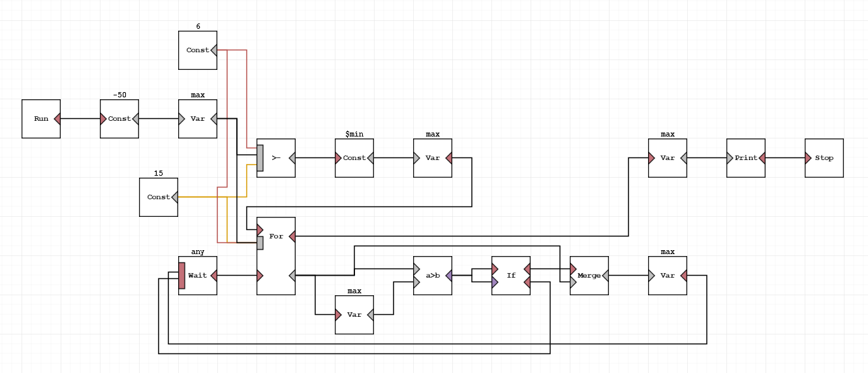Click the Const node labeled -50
Screen dimensions: 868x373
(119, 119)
